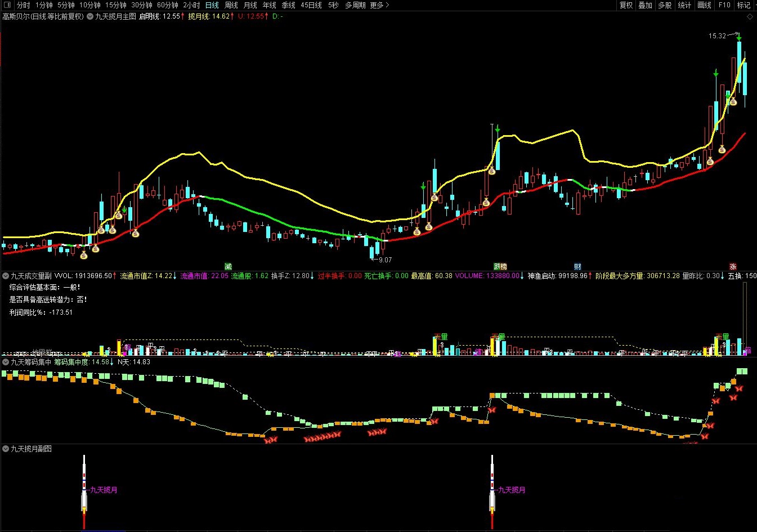Click the panel layout icon before 分时
Screen dimensions: 757x532
point(7,5)
